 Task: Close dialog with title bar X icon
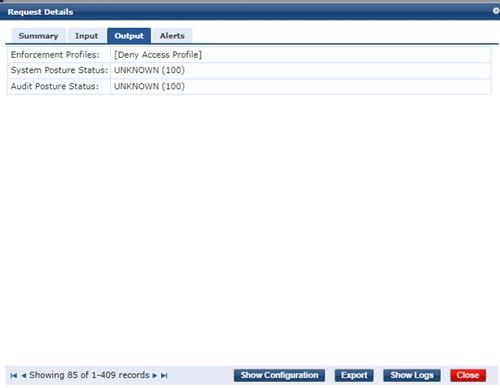click(x=496, y=11)
